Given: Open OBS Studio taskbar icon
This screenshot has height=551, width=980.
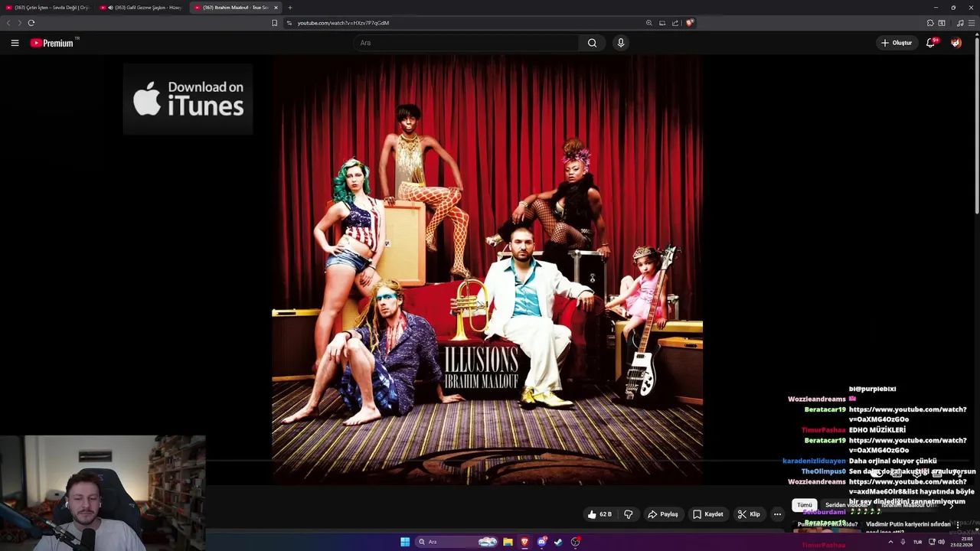Looking at the screenshot, I should point(575,542).
